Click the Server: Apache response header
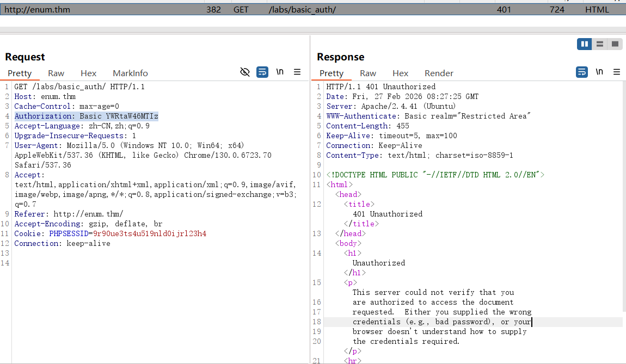Viewport: 626px width, 364px height. coord(390,106)
